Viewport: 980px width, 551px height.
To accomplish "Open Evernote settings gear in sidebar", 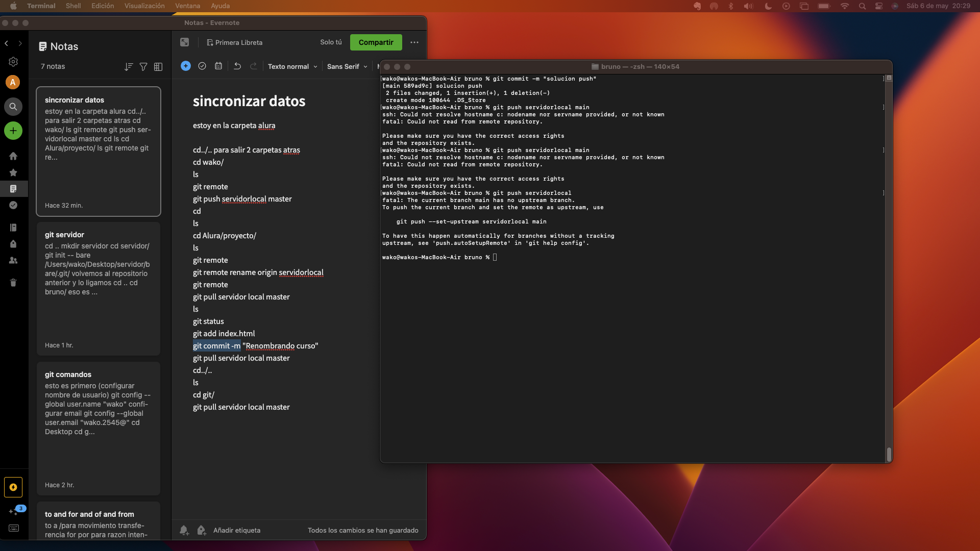I will click(x=13, y=62).
